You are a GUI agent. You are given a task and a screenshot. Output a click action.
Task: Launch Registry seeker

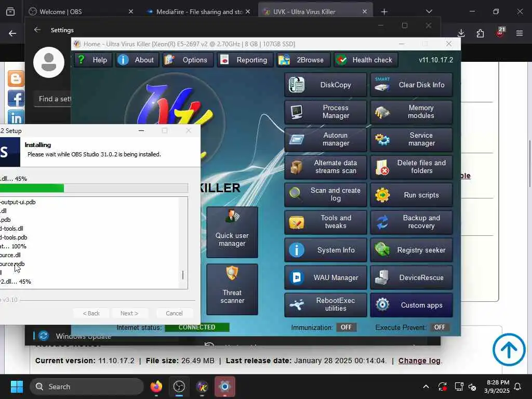[x=411, y=250]
